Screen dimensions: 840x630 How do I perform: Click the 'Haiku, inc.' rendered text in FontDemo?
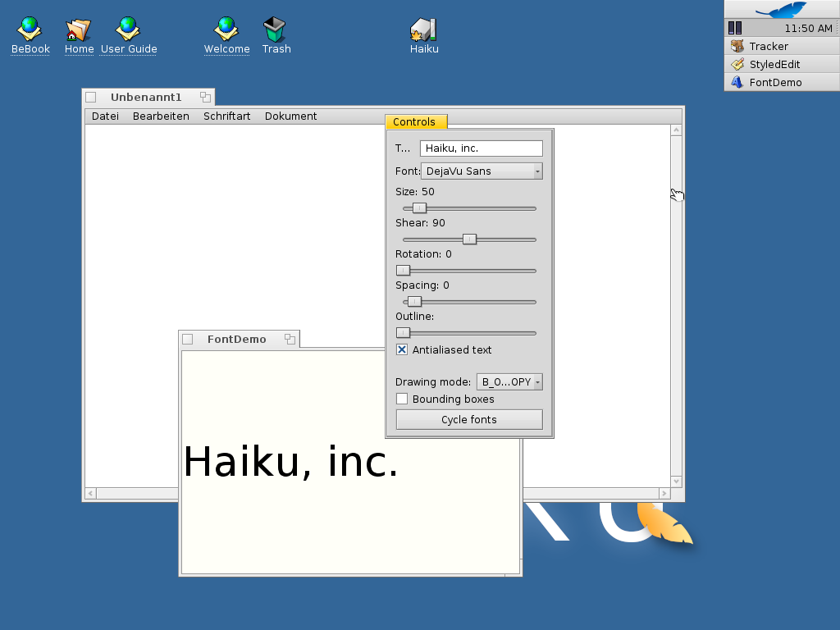tap(291, 462)
